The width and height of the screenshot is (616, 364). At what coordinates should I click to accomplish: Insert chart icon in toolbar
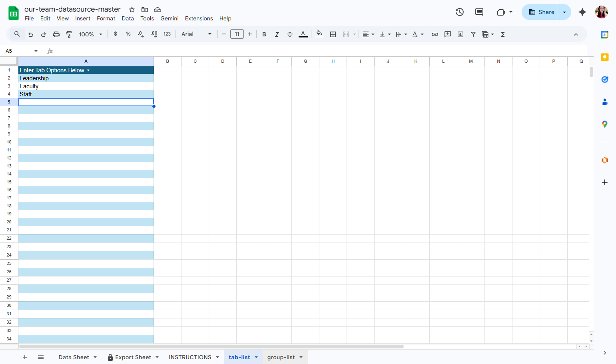(x=461, y=34)
